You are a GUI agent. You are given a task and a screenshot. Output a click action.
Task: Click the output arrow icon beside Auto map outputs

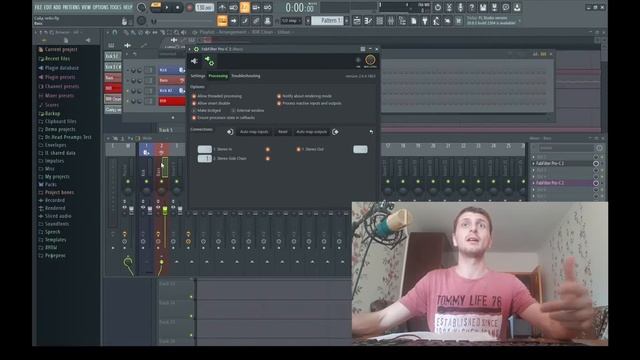tap(335, 132)
